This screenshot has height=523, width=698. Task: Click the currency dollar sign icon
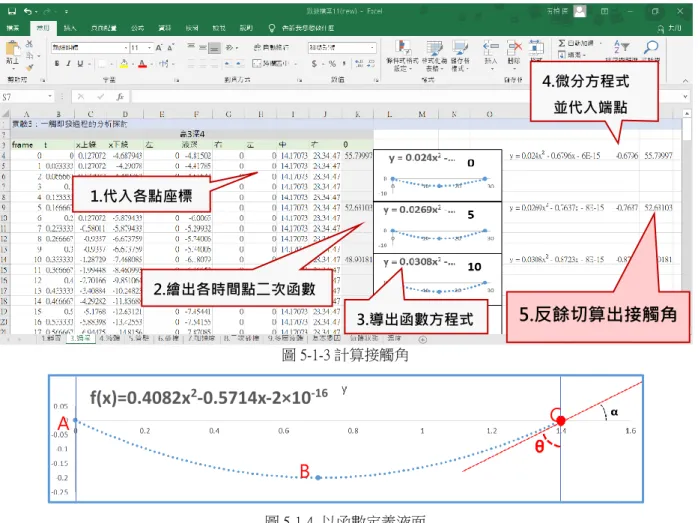pos(314,64)
